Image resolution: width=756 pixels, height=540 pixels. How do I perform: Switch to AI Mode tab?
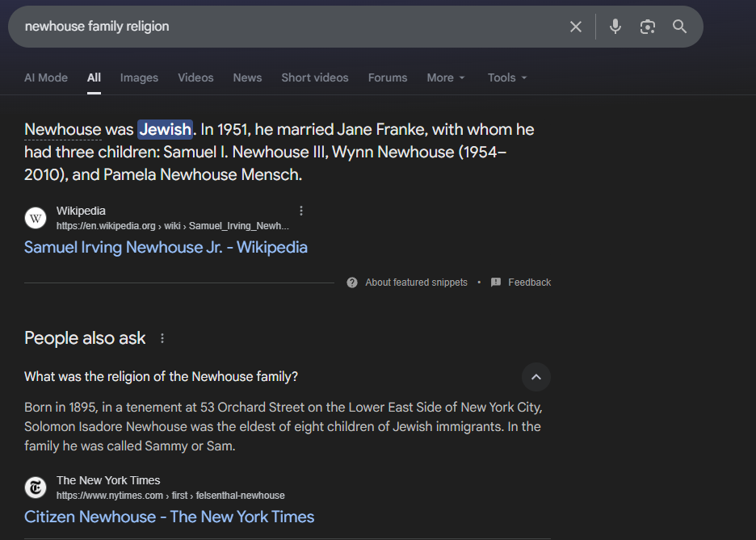tap(46, 77)
